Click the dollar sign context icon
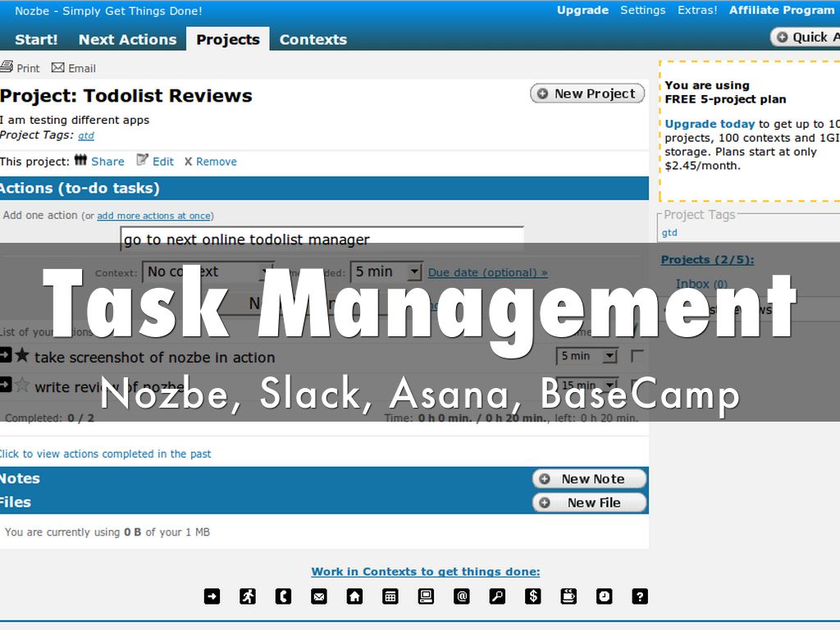This screenshot has height=630, width=840. coord(533,597)
